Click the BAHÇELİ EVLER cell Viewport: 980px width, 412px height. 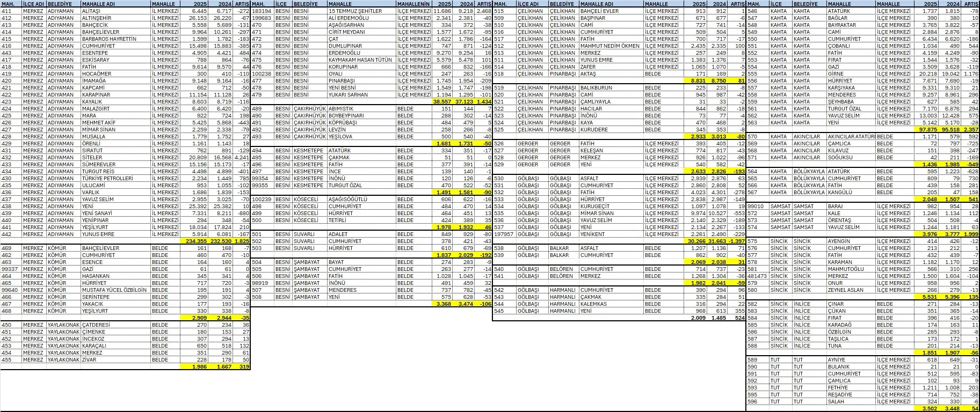point(600,11)
